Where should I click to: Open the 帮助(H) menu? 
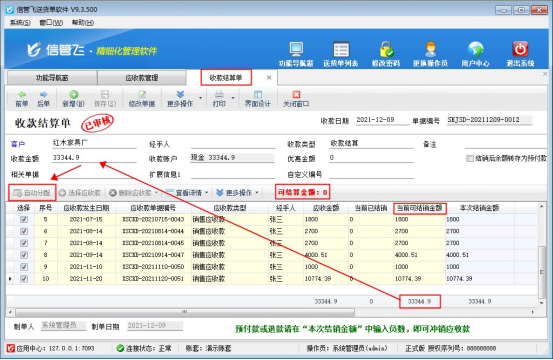pyautogui.click(x=83, y=23)
